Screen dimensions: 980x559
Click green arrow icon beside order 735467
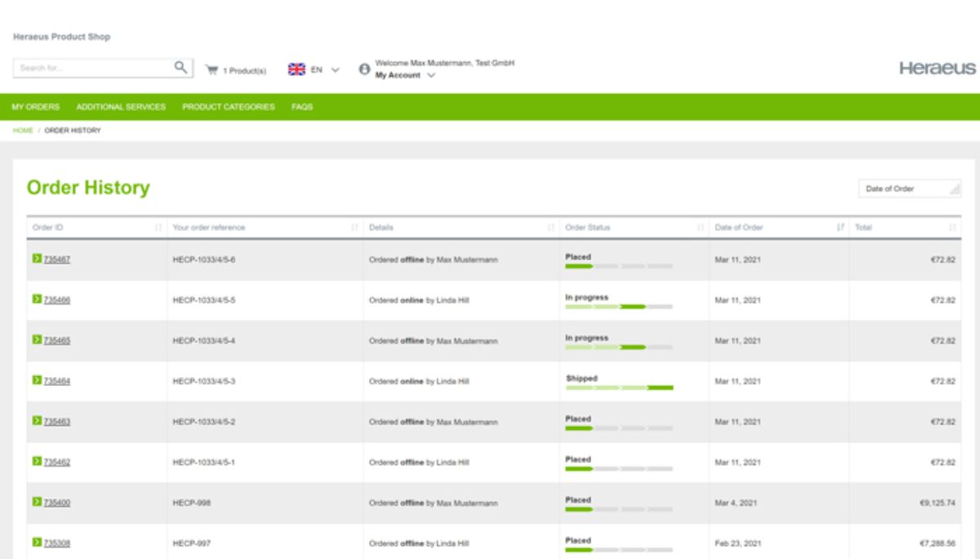click(x=37, y=260)
